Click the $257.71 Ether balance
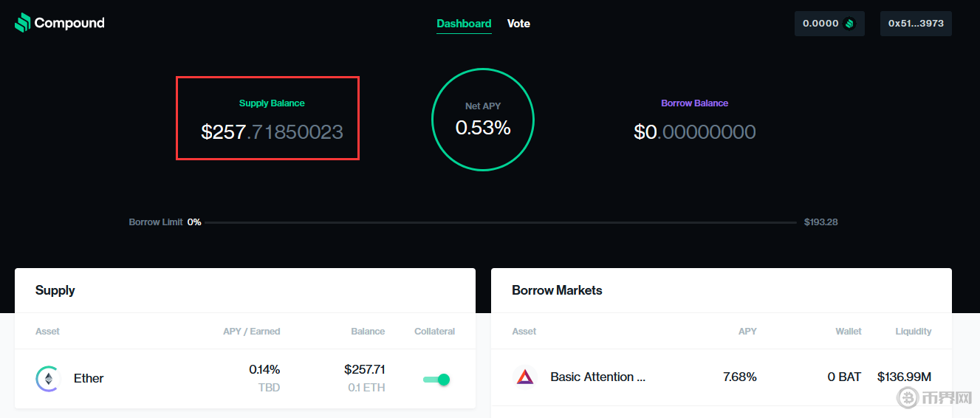Viewport: 980px width, 418px height. click(x=365, y=369)
